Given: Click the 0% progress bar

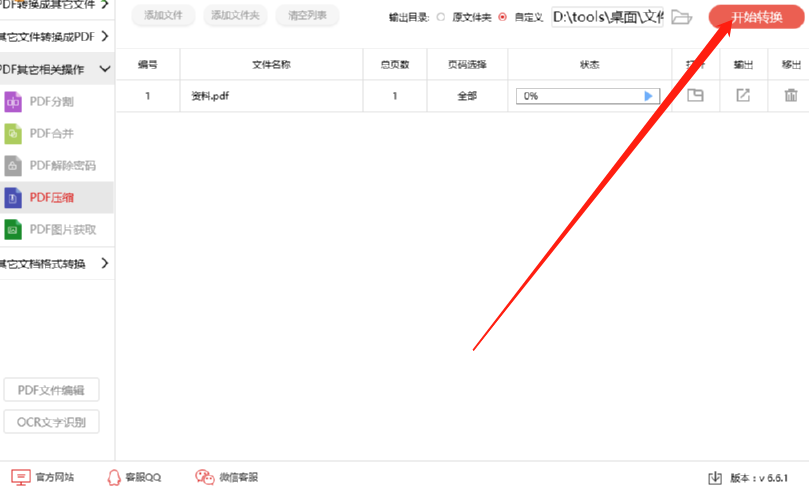Looking at the screenshot, I should point(588,96).
